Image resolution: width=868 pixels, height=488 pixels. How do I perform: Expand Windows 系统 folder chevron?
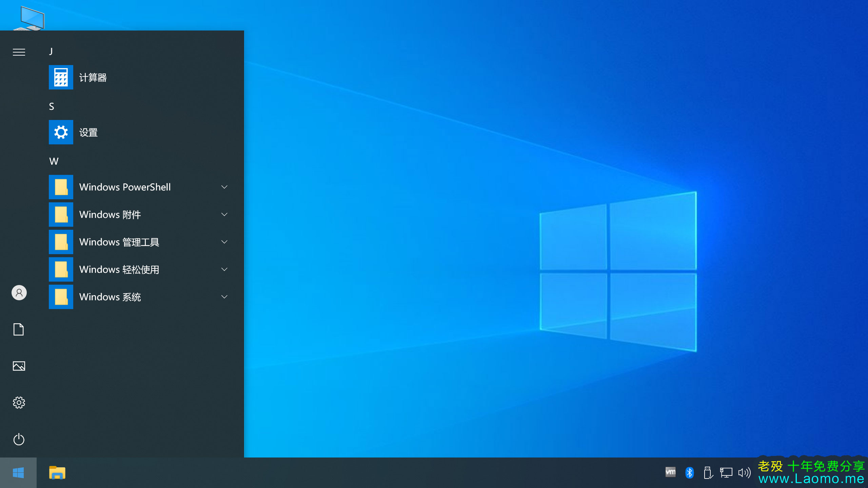tap(224, 297)
